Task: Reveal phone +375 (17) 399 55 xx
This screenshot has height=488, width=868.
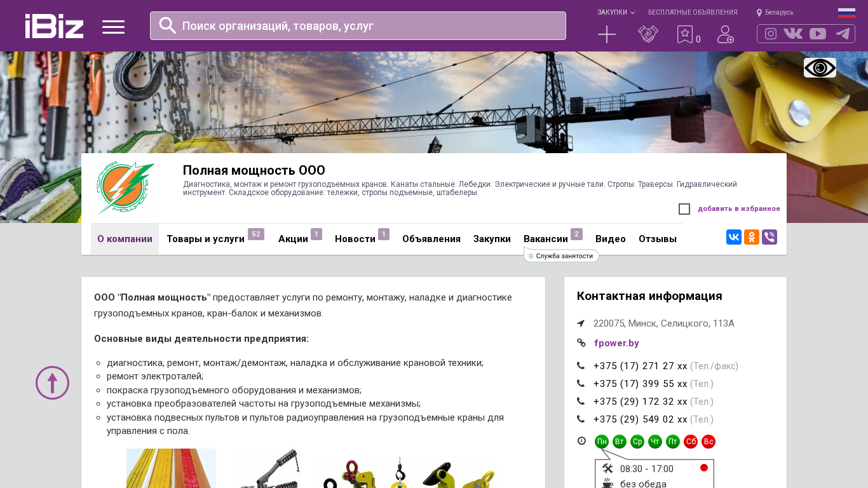Action: pyautogui.click(x=640, y=384)
